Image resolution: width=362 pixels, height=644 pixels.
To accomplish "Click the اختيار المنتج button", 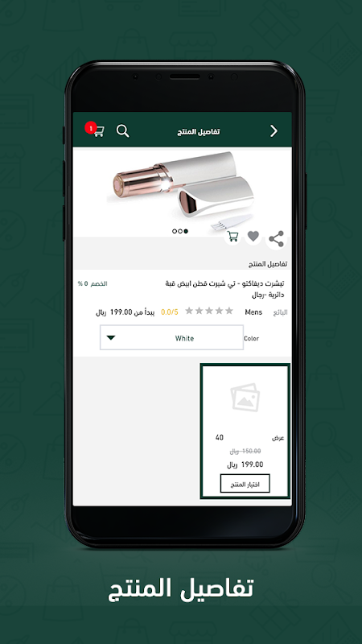I will pos(245,484).
